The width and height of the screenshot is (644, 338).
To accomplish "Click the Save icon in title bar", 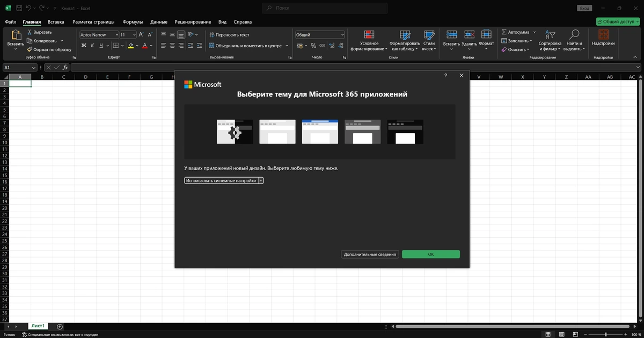I will tap(18, 8).
